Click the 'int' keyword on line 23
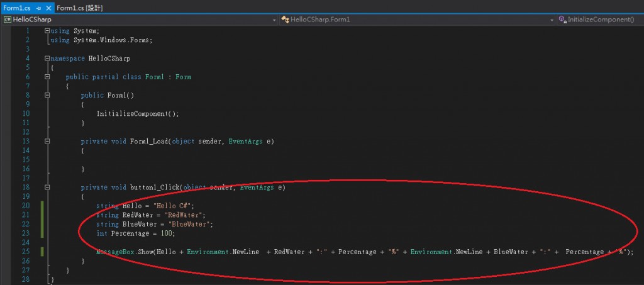 tap(102, 233)
